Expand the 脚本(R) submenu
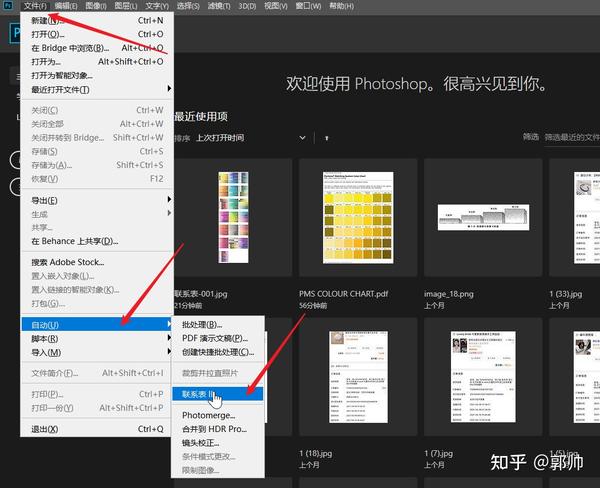This screenshot has width=600, height=488. click(97, 338)
